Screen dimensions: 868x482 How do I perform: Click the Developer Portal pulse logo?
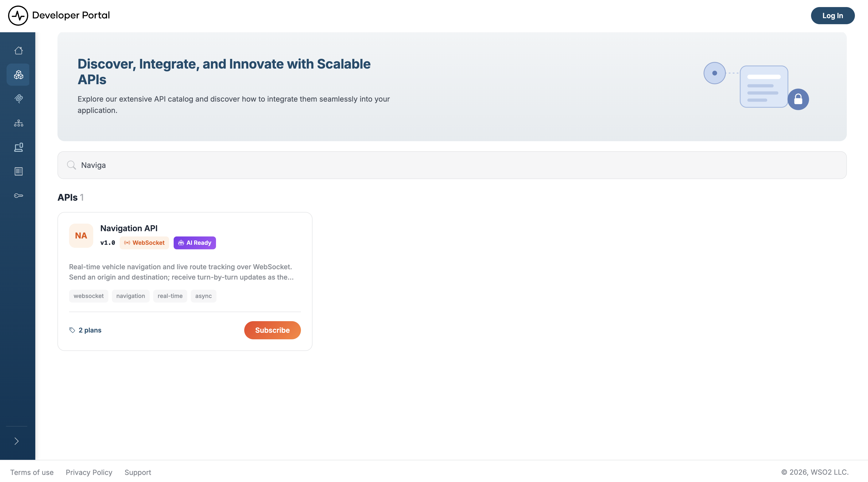[x=18, y=16]
